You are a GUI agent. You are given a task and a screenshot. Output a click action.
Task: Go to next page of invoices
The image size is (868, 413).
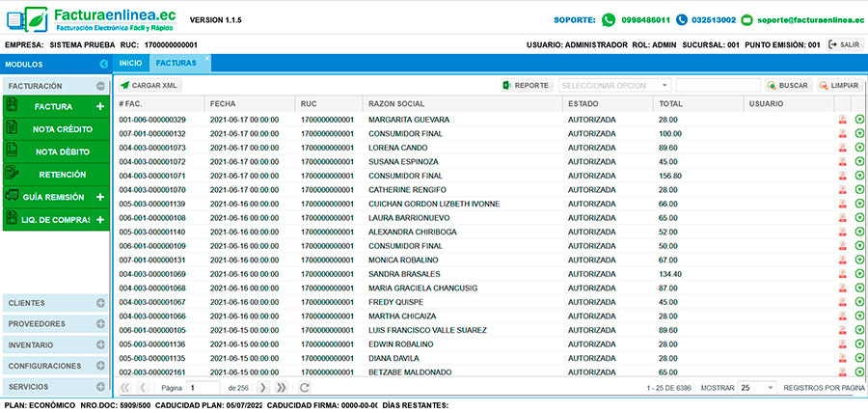click(x=263, y=387)
